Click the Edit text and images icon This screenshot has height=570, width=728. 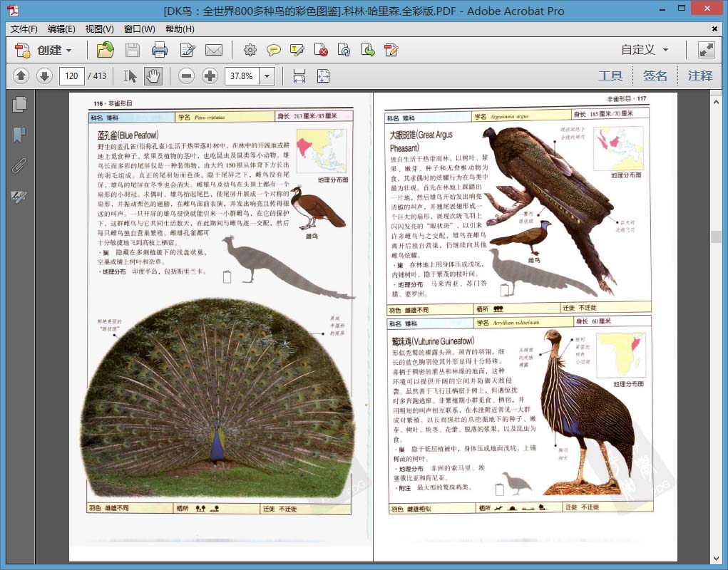pos(188,50)
